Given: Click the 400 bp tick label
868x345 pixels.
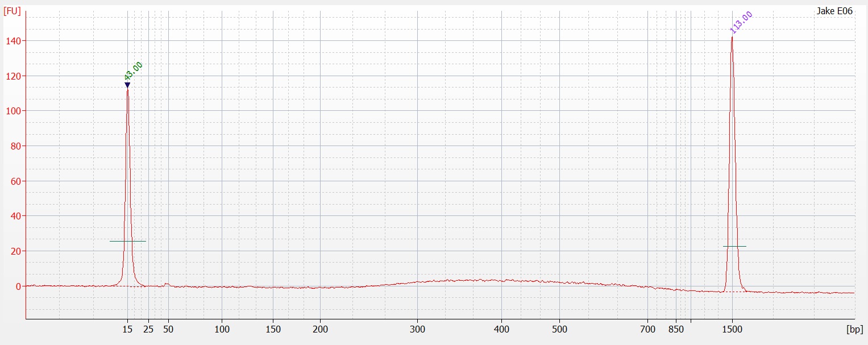Looking at the screenshot, I should pyautogui.click(x=501, y=329).
